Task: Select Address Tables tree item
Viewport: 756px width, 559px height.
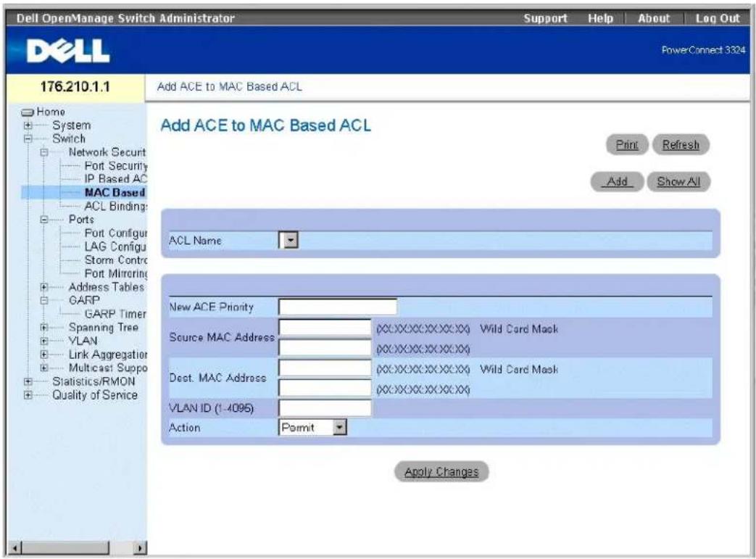Action: pos(106,287)
